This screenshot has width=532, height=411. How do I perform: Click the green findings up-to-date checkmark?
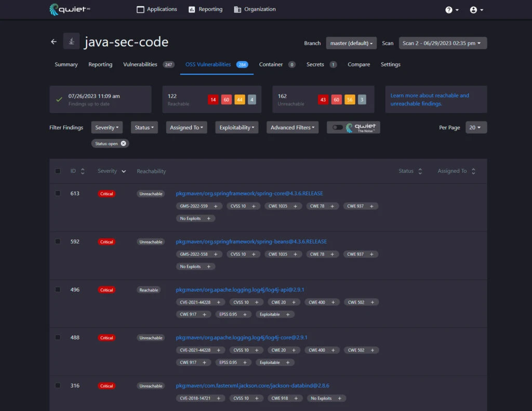point(59,99)
